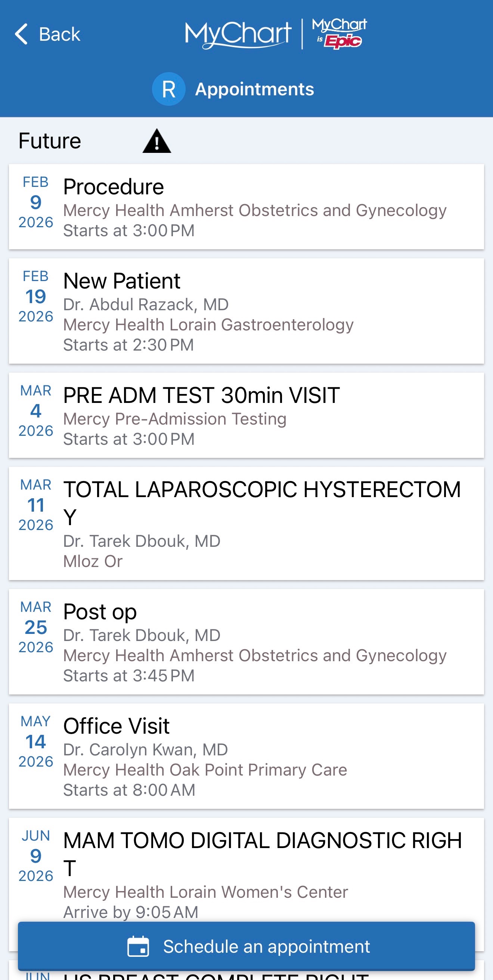Tap calendar icon on Schedule button
493x980 pixels.
tap(138, 946)
